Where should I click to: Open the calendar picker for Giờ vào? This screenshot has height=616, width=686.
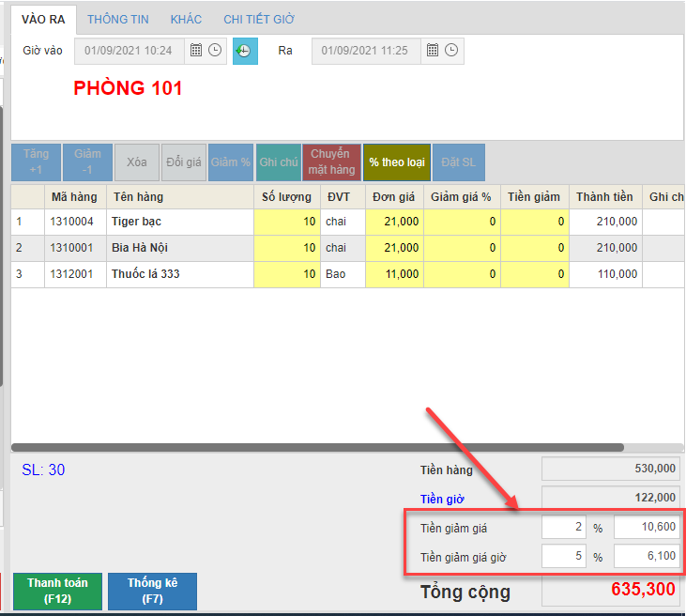(x=196, y=51)
